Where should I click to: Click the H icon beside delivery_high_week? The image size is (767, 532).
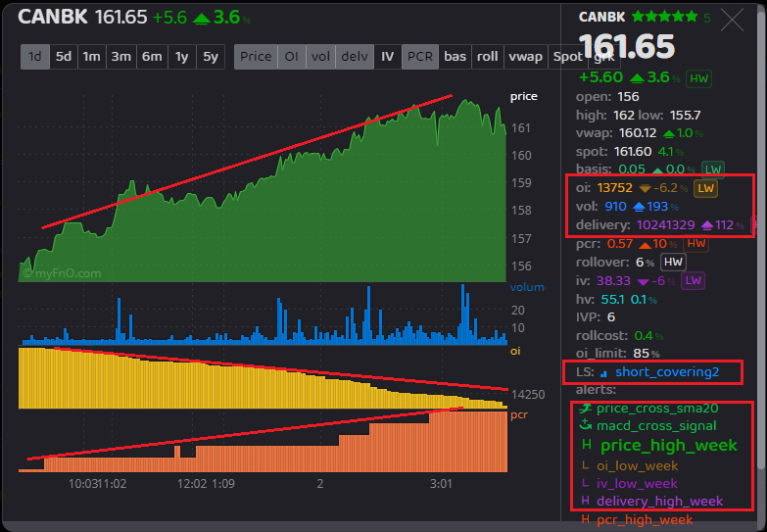point(585,501)
